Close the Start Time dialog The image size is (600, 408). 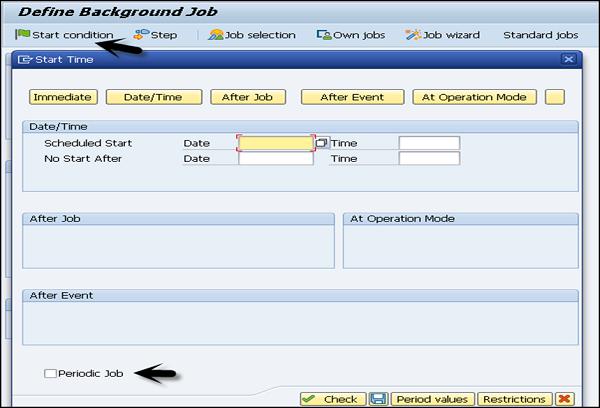click(x=569, y=59)
